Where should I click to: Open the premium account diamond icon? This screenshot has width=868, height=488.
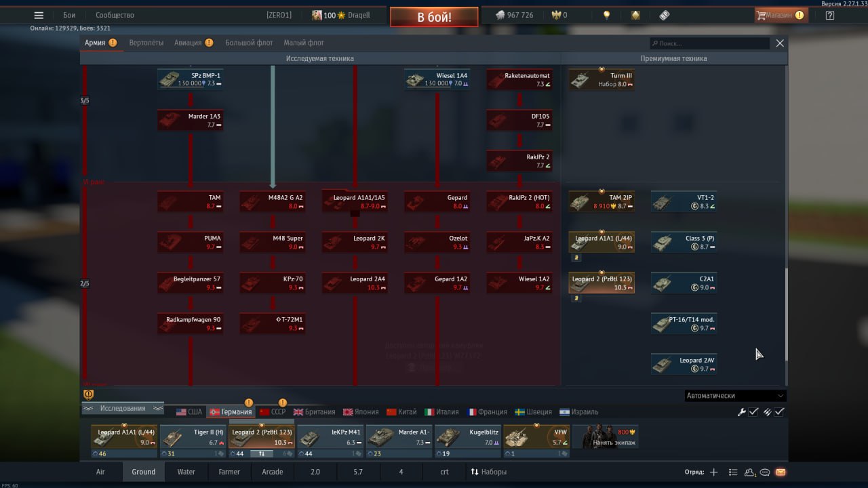click(x=635, y=15)
